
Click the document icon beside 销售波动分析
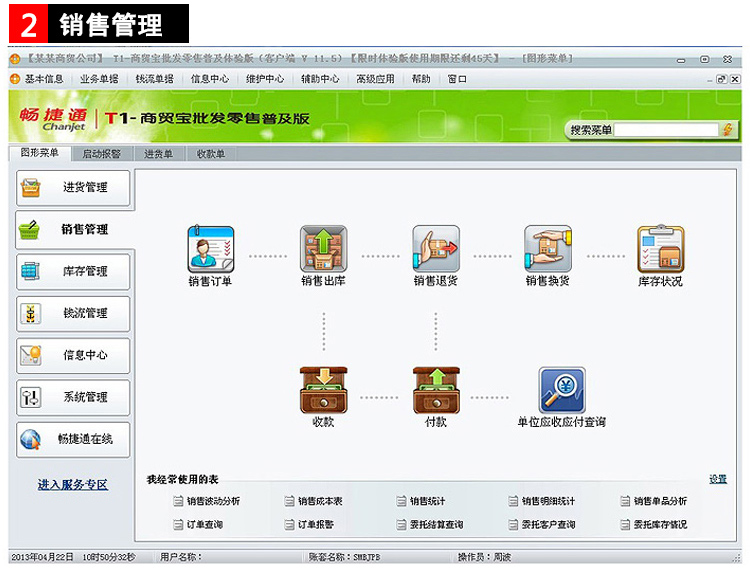click(178, 501)
